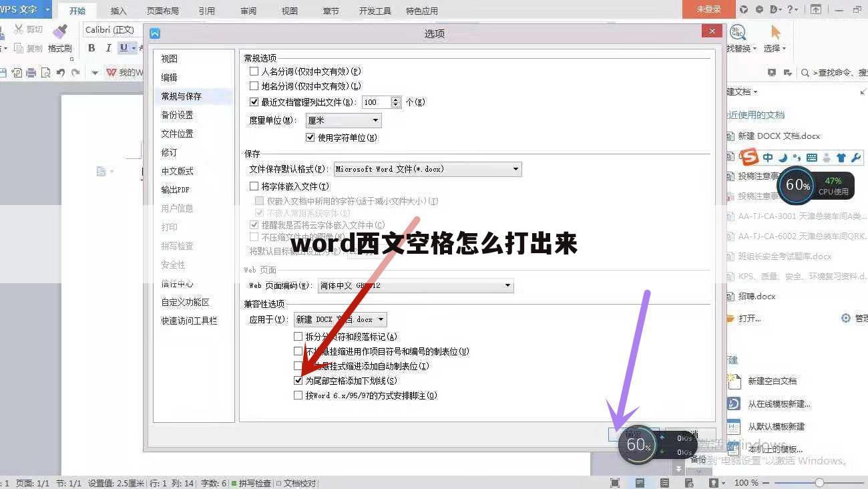Check 将字体嵌入文件 checkbox
868x489 pixels.
coord(254,186)
